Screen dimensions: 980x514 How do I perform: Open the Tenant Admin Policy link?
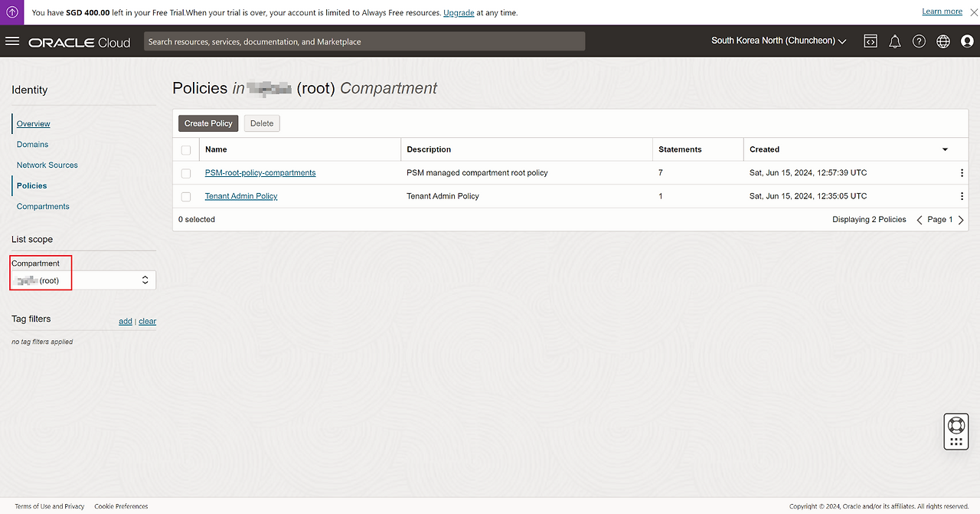pyautogui.click(x=241, y=197)
